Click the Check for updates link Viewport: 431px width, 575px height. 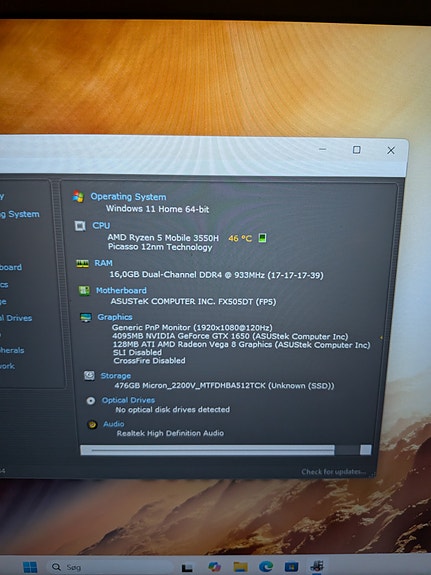point(333,472)
